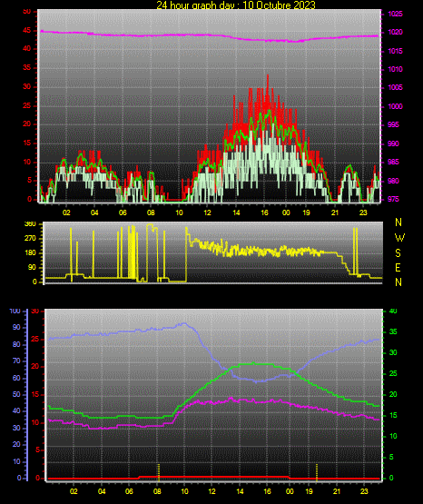Click the yellow dotted marker near hour 19
The image size is (423, 504).
click(317, 472)
